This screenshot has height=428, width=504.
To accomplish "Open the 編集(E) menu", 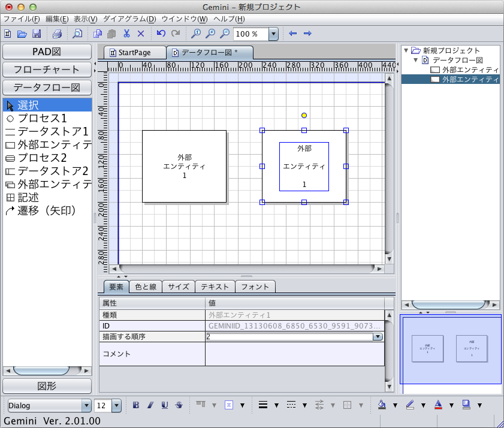I will coord(57,19).
